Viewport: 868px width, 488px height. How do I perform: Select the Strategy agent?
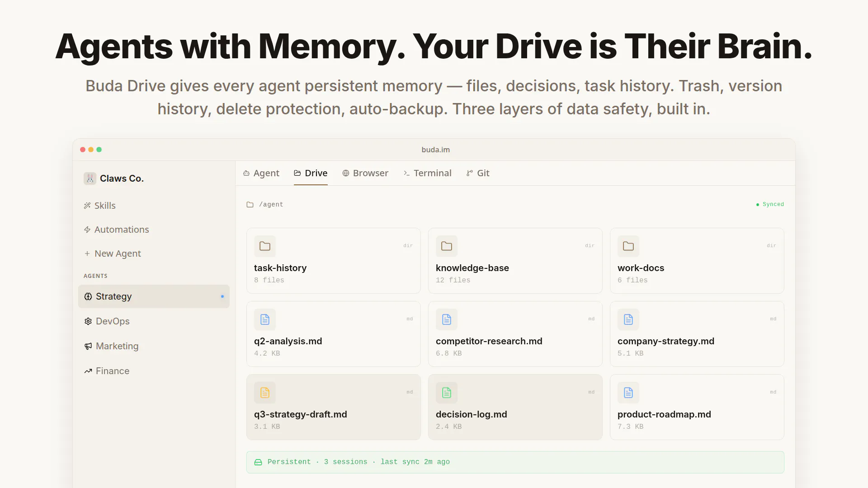click(154, 296)
